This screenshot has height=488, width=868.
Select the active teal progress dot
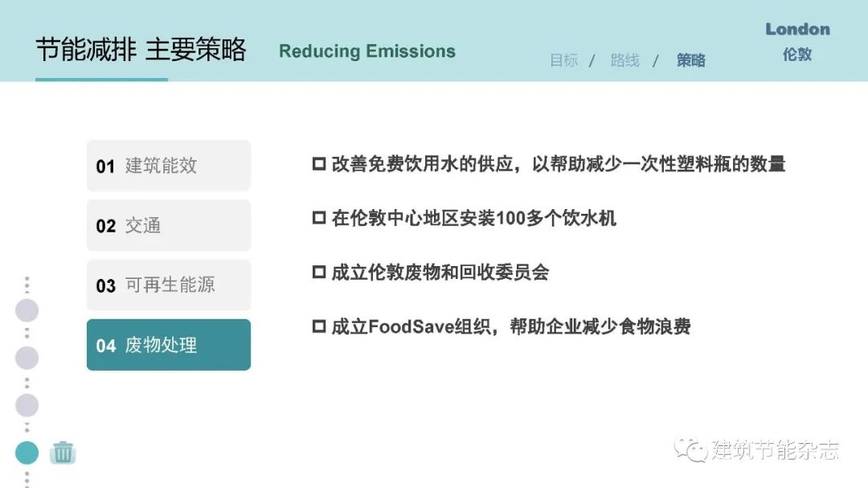27,453
